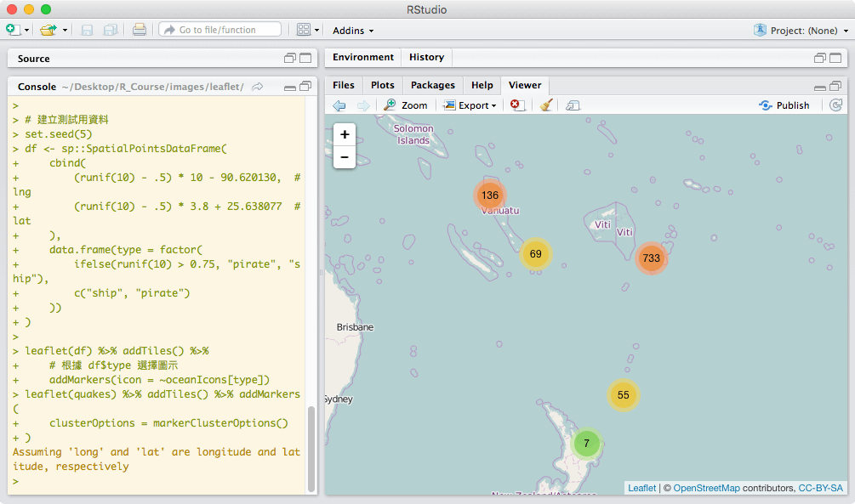Refresh the viewer pane

835,105
